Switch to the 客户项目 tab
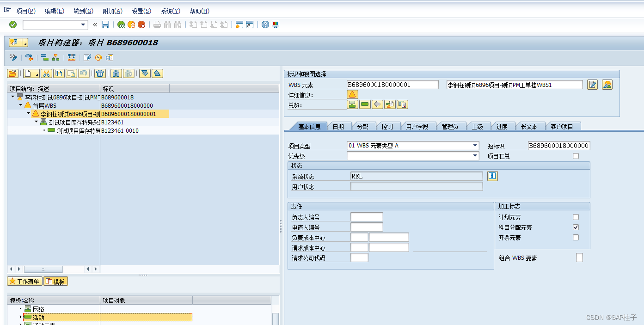Image resolution: width=644 pixels, height=325 pixels. click(x=562, y=126)
